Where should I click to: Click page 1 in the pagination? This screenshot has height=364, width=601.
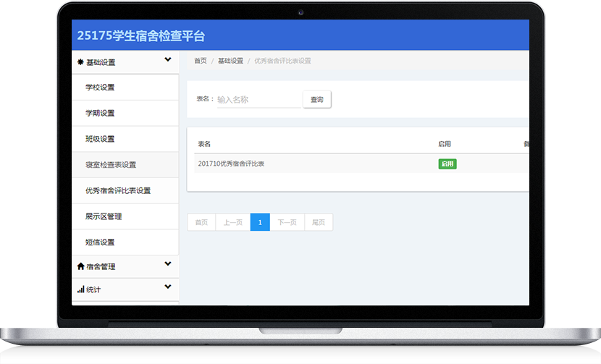coord(260,223)
